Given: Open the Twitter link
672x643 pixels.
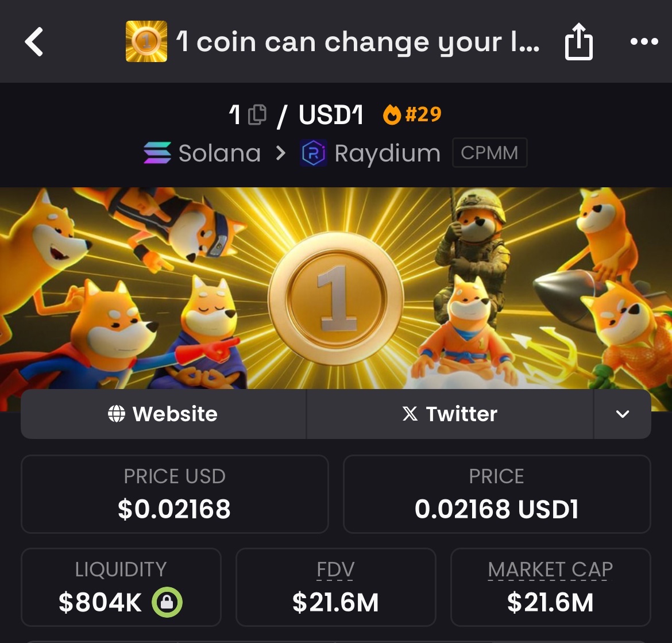Looking at the screenshot, I should [450, 414].
